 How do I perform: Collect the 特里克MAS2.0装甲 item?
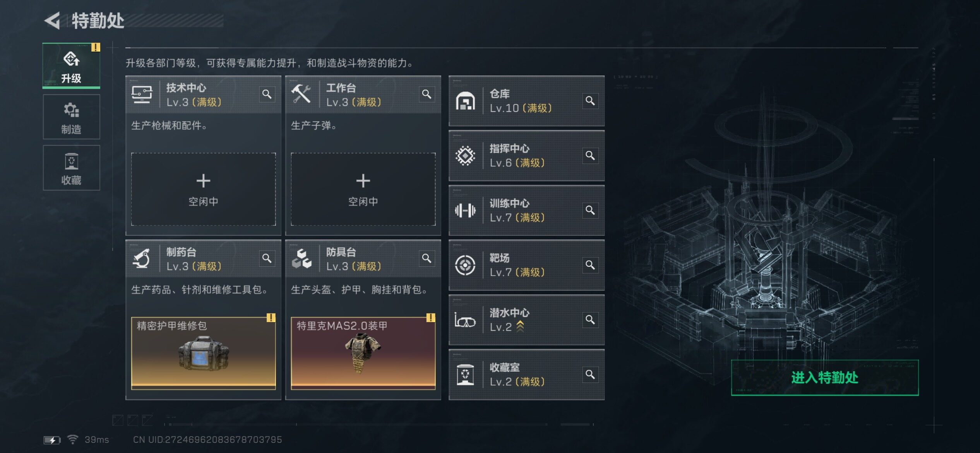pos(363,353)
